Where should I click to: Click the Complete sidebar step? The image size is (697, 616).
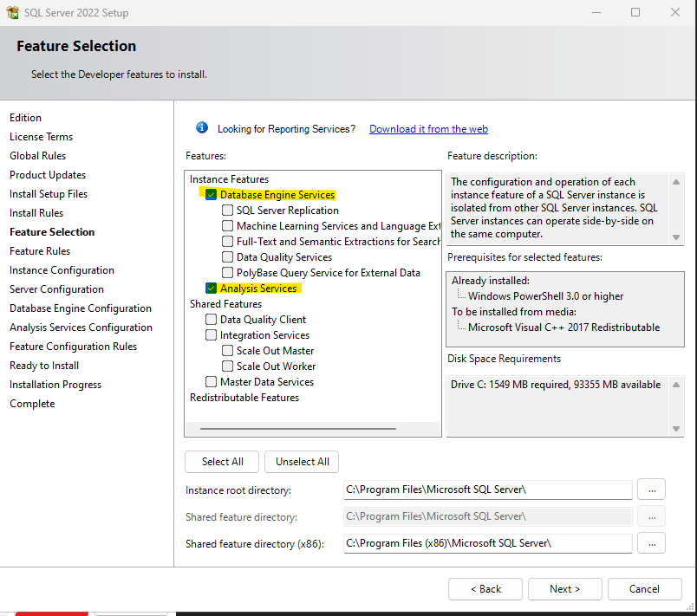click(x=32, y=404)
